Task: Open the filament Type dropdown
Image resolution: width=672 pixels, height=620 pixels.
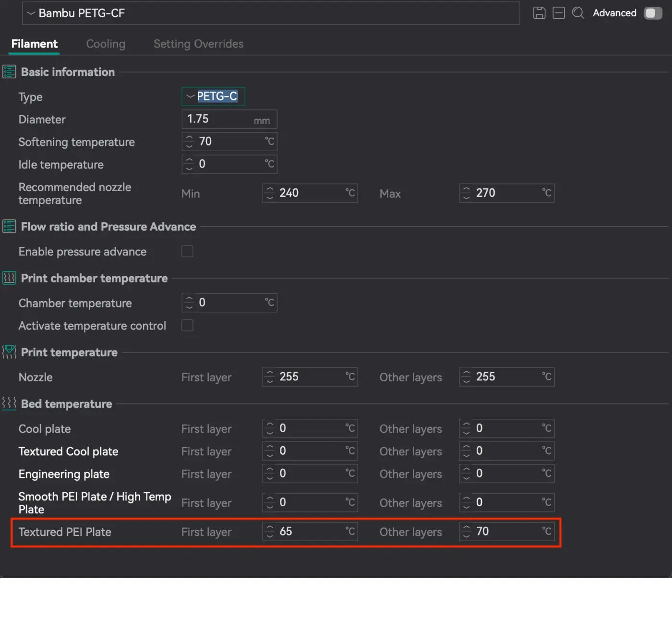Action: [x=213, y=97]
